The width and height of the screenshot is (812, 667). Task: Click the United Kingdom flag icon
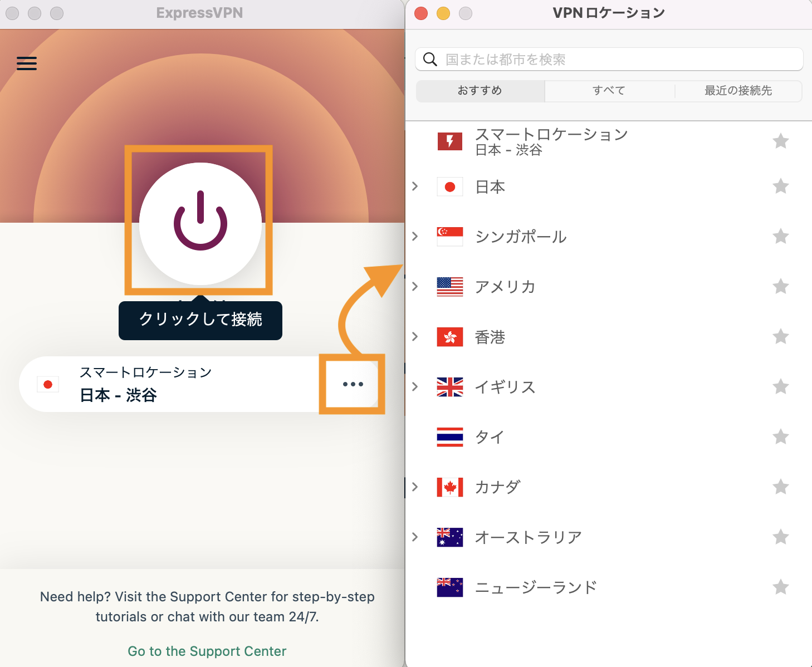click(x=450, y=387)
